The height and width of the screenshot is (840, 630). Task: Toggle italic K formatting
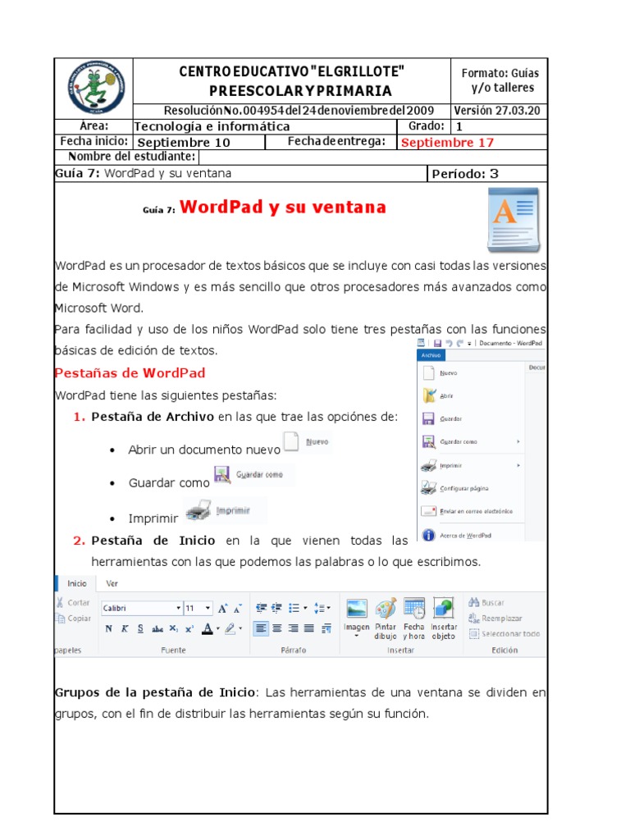(125, 629)
